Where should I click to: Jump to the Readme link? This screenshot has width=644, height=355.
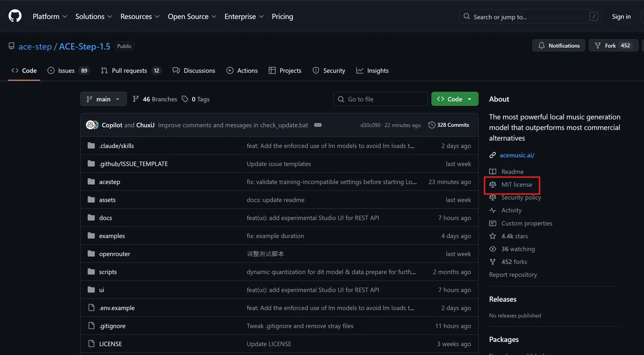[507, 172]
